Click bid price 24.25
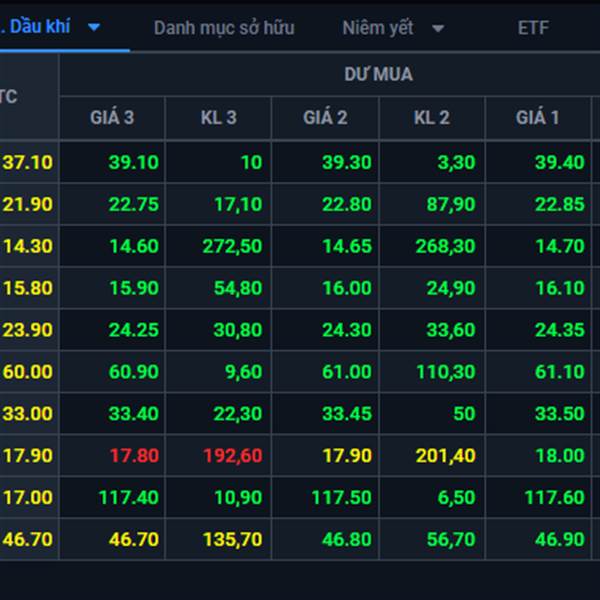 134,330
